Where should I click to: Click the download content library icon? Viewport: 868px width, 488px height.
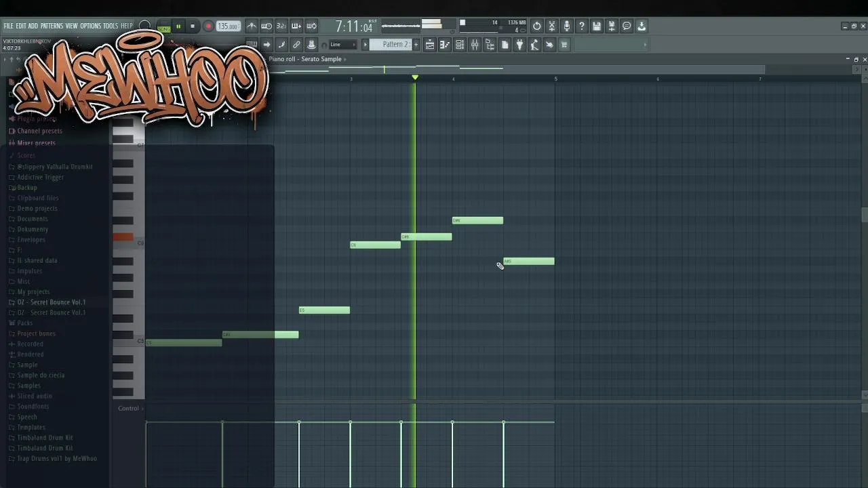pyautogui.click(x=642, y=26)
